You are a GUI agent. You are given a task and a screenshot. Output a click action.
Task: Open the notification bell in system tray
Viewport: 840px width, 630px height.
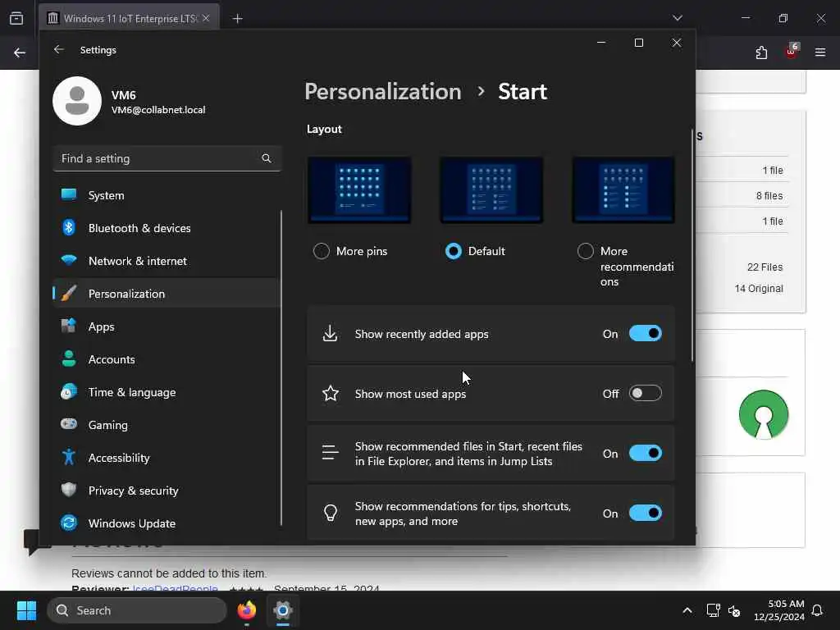pyautogui.click(x=818, y=610)
